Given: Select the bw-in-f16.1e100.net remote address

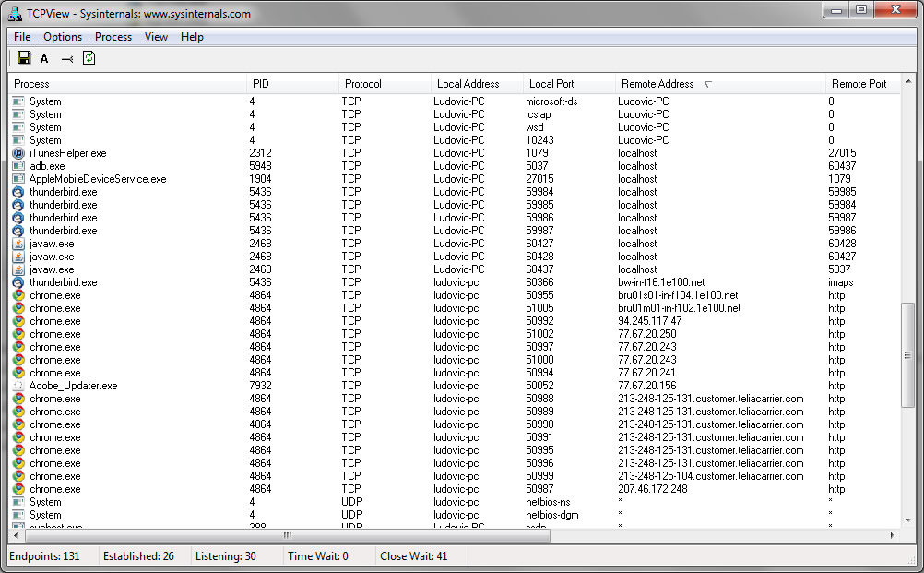Looking at the screenshot, I should tap(661, 282).
